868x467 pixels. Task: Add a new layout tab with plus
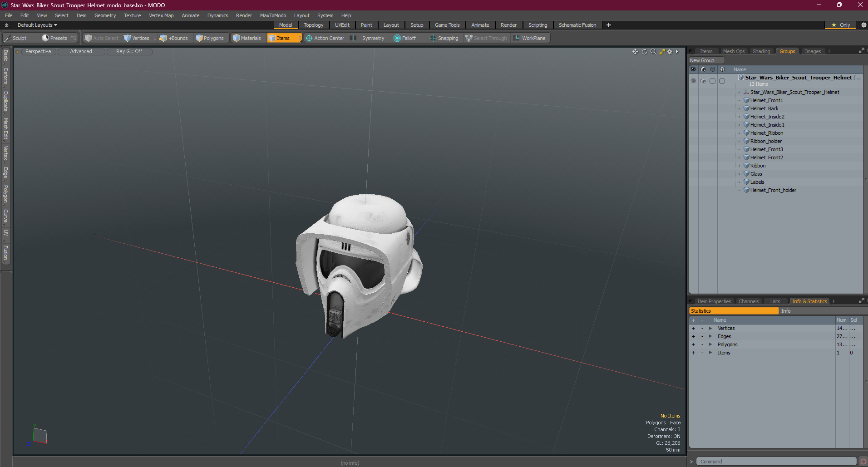pos(609,25)
